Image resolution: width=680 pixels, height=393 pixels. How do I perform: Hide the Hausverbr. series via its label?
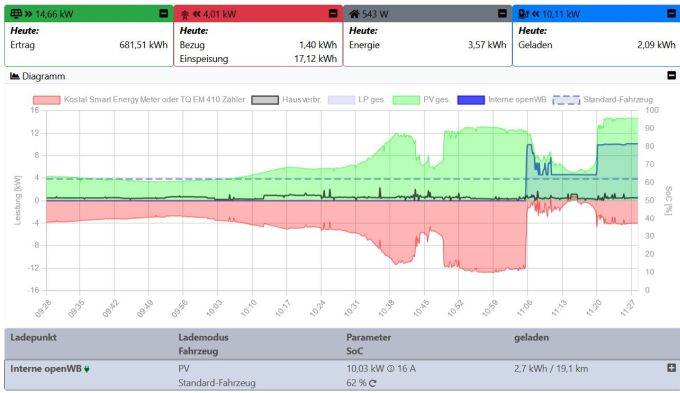(x=301, y=99)
